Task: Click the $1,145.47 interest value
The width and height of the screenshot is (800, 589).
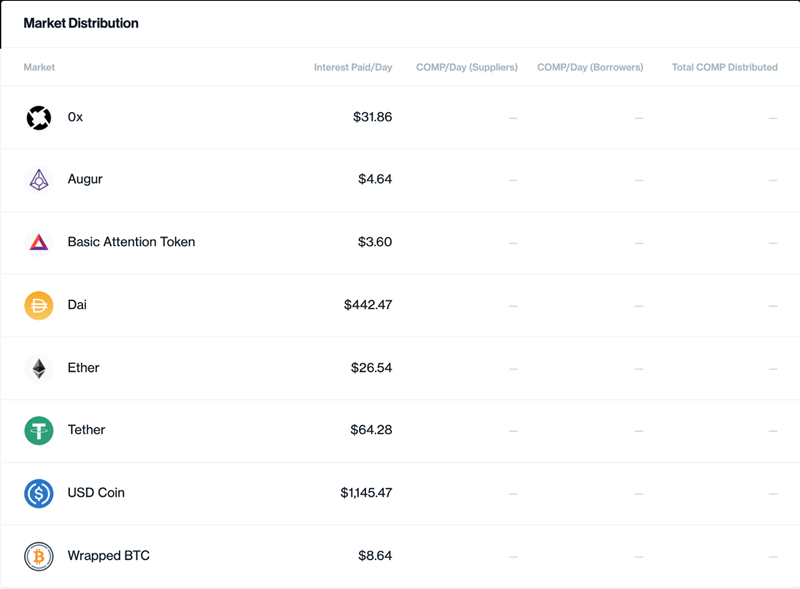Action: [366, 493]
